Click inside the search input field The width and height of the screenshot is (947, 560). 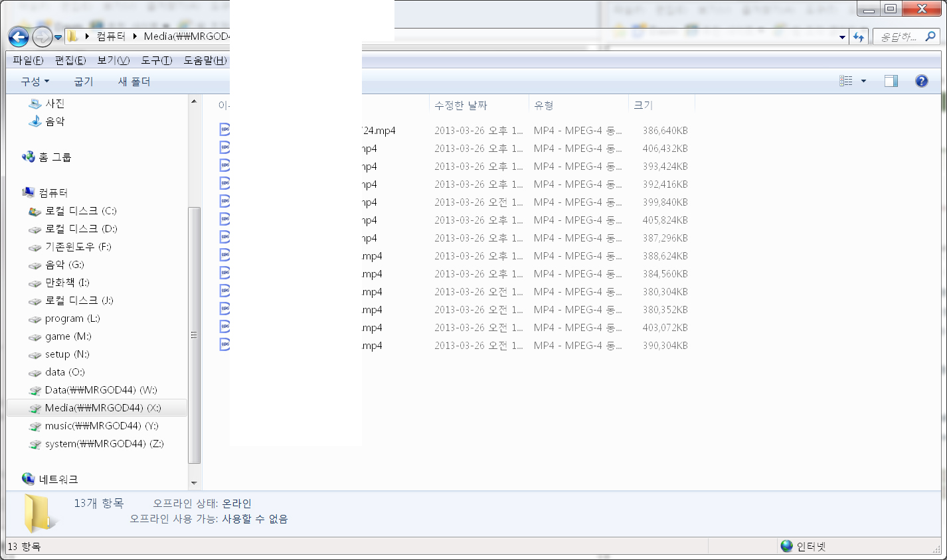click(899, 37)
